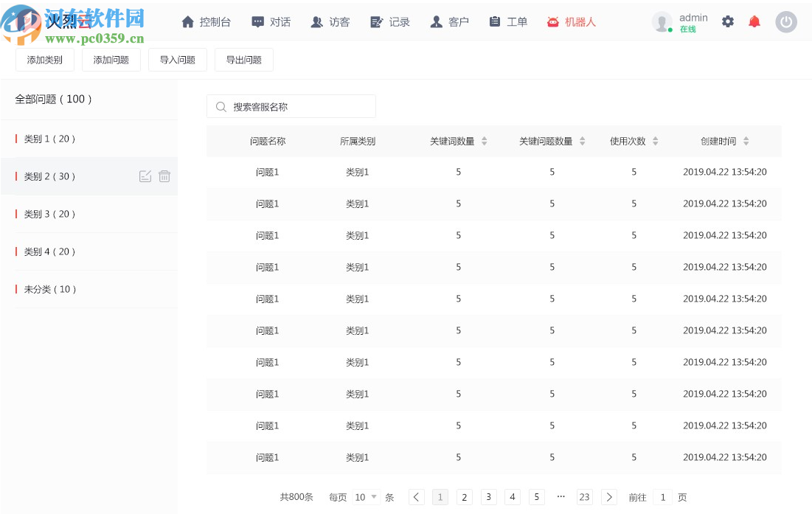Click the 工单 clipboard icon
The height and width of the screenshot is (514, 812).
(495, 21)
